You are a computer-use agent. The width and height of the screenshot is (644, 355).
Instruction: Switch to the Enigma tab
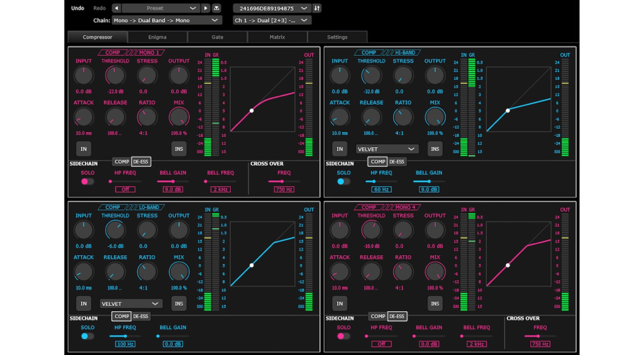157,37
